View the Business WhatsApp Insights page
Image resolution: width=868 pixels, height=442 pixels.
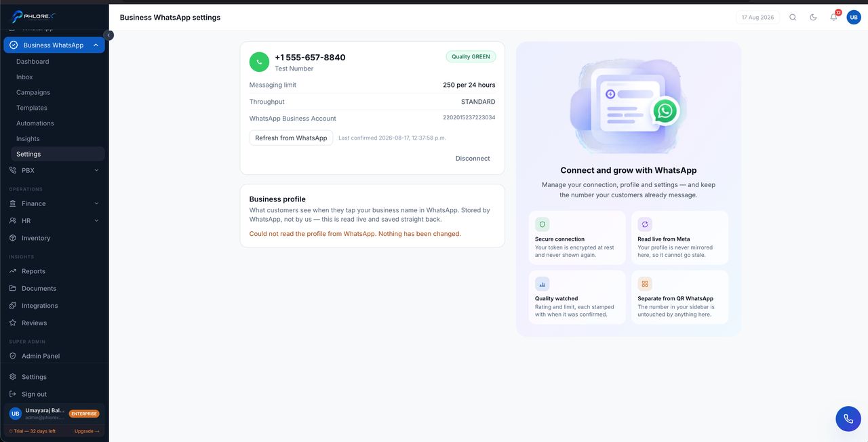28,139
